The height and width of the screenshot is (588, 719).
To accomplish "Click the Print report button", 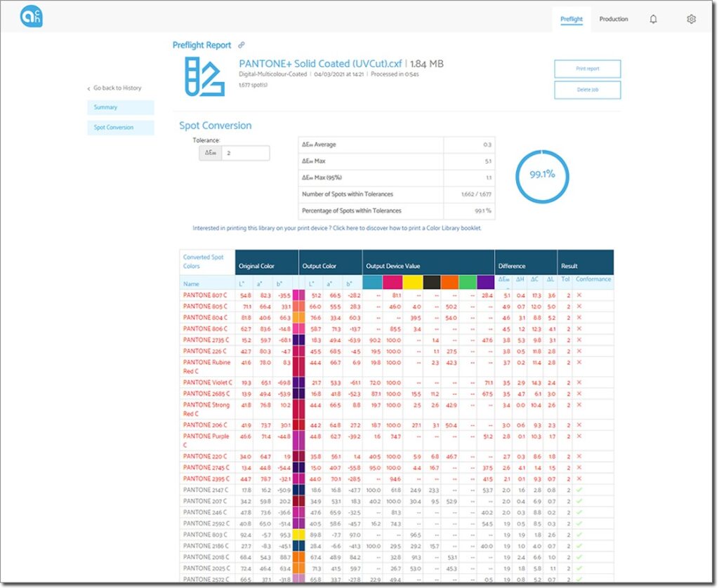I will coord(588,69).
